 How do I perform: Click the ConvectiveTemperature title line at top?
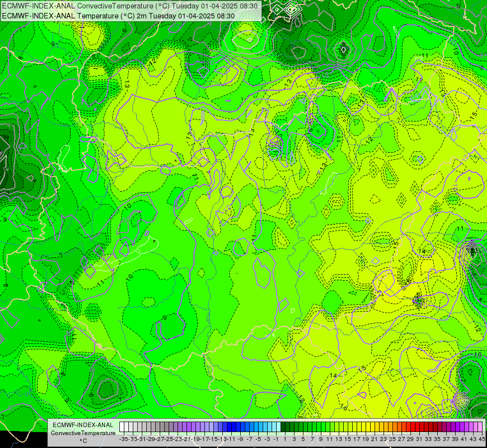click(130, 6)
